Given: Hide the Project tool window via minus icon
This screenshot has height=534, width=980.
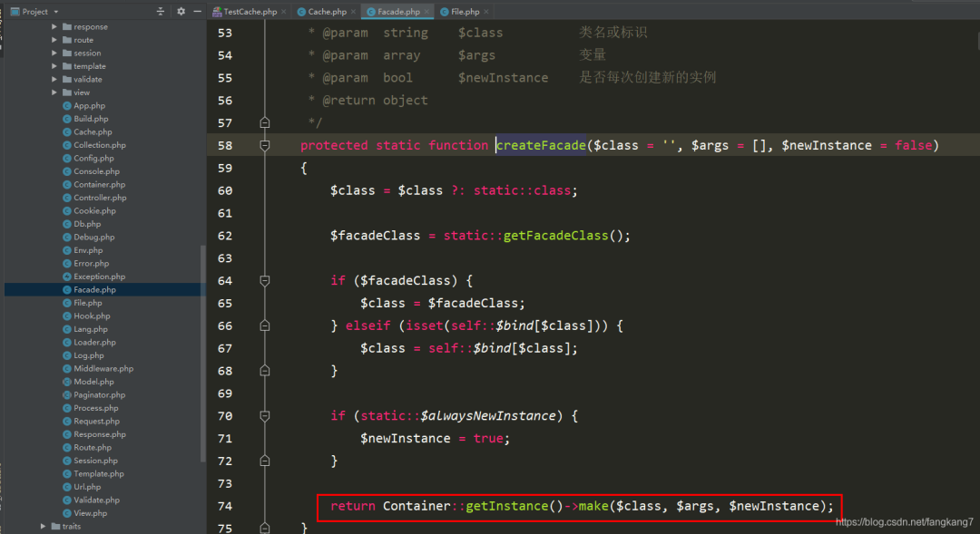Looking at the screenshot, I should click(197, 12).
